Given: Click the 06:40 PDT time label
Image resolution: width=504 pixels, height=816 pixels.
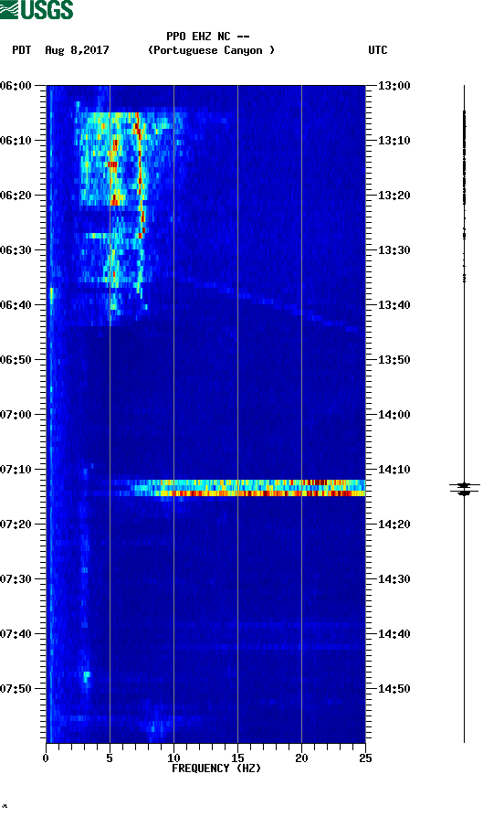Looking at the screenshot, I should point(16,305).
